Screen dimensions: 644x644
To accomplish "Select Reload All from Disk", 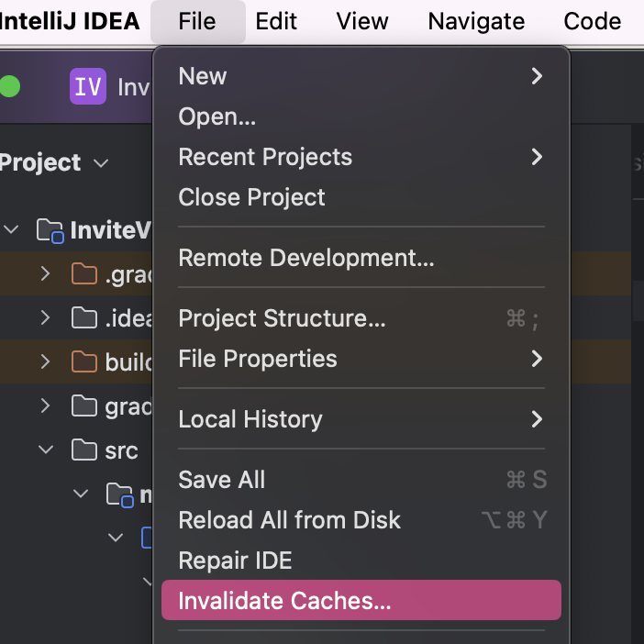I will coord(289,520).
